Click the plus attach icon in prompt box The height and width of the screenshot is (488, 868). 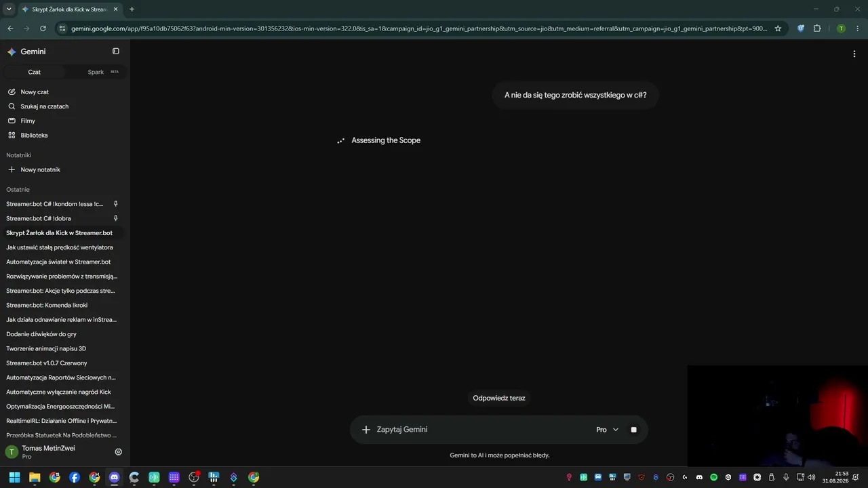(366, 430)
